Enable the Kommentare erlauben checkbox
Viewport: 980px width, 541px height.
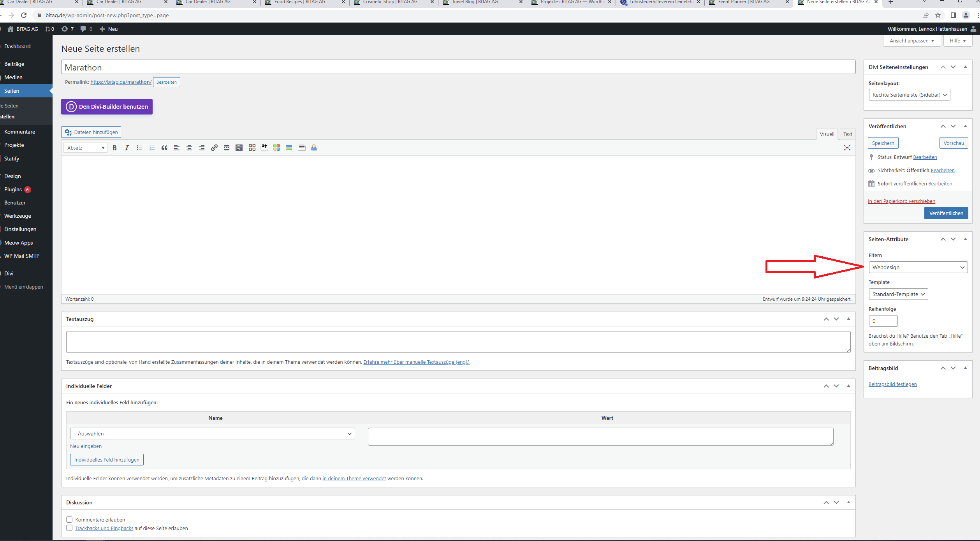(x=69, y=519)
